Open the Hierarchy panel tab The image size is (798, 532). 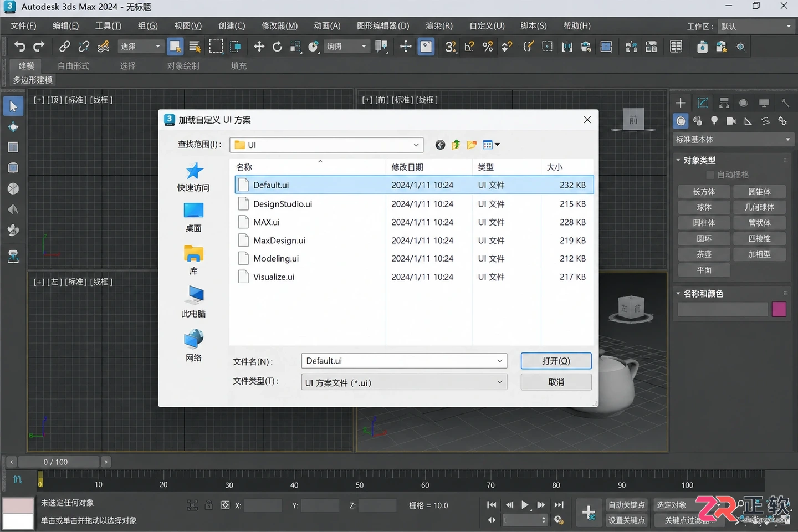(724, 103)
